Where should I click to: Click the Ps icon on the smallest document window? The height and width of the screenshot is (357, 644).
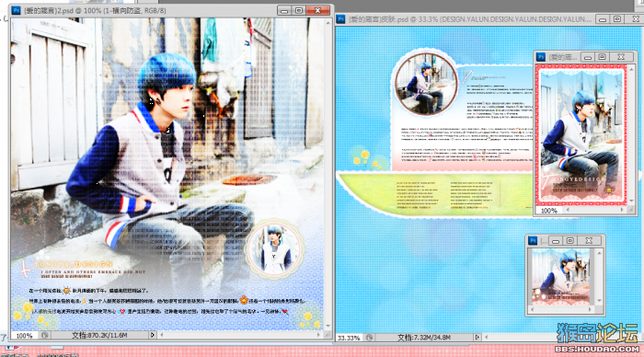tap(533, 241)
